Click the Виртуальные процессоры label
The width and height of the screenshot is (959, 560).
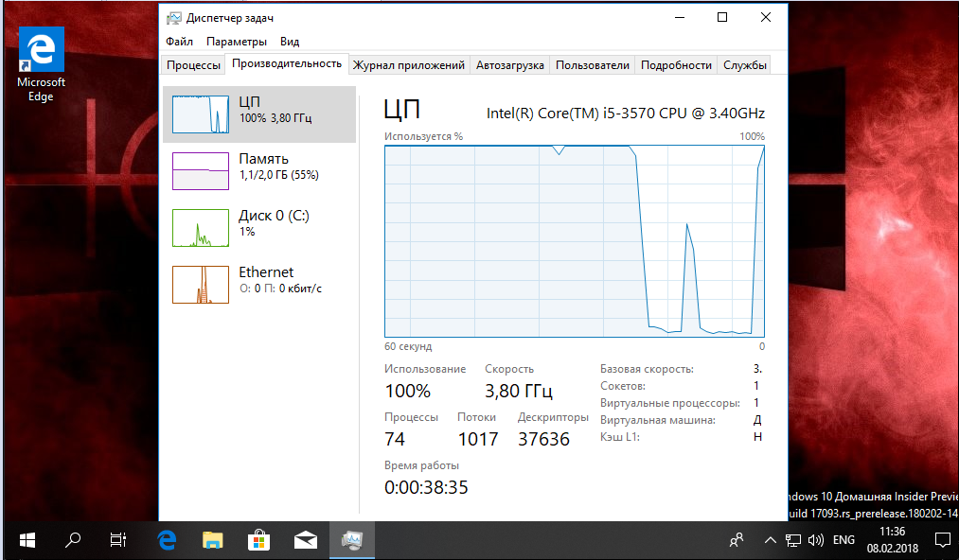pyautogui.click(x=669, y=404)
